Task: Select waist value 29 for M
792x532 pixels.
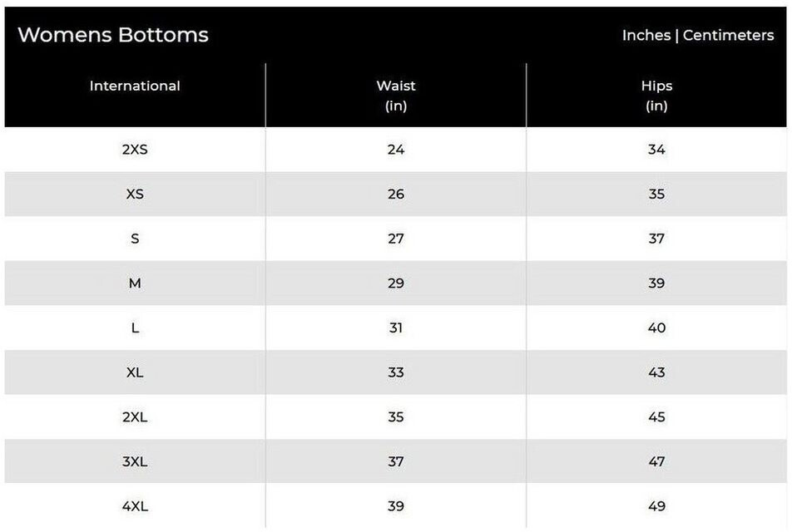Action: click(x=396, y=283)
